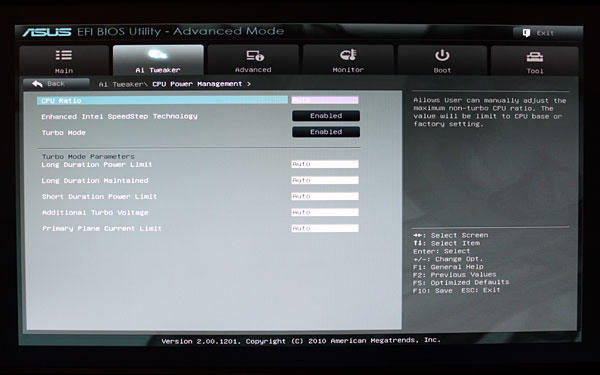
Task: Click the Version 2.00.1201 copyright text
Action: click(x=301, y=341)
